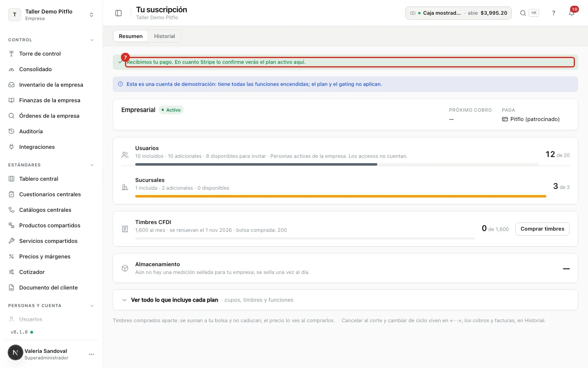
Task: Select the Resumen tab
Action: pyautogui.click(x=131, y=36)
